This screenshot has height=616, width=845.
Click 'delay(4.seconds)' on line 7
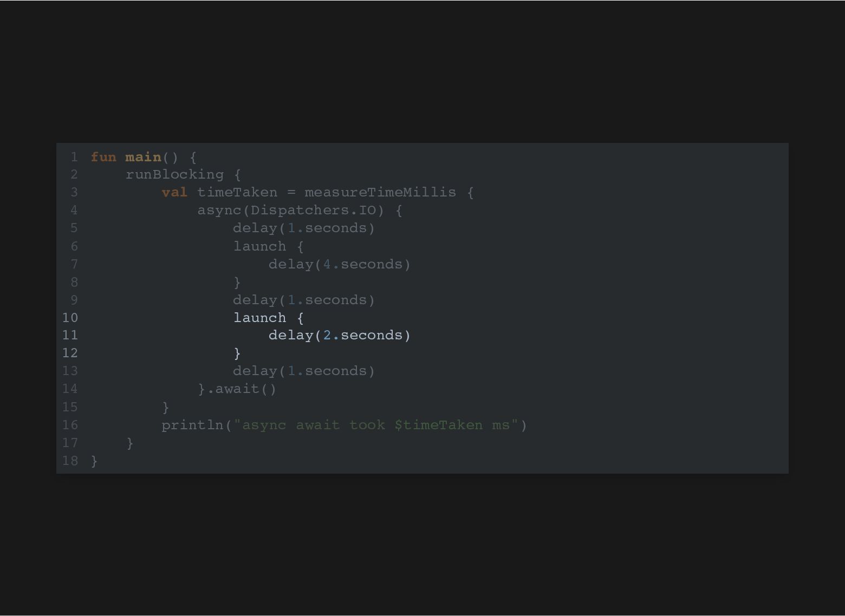340,264
